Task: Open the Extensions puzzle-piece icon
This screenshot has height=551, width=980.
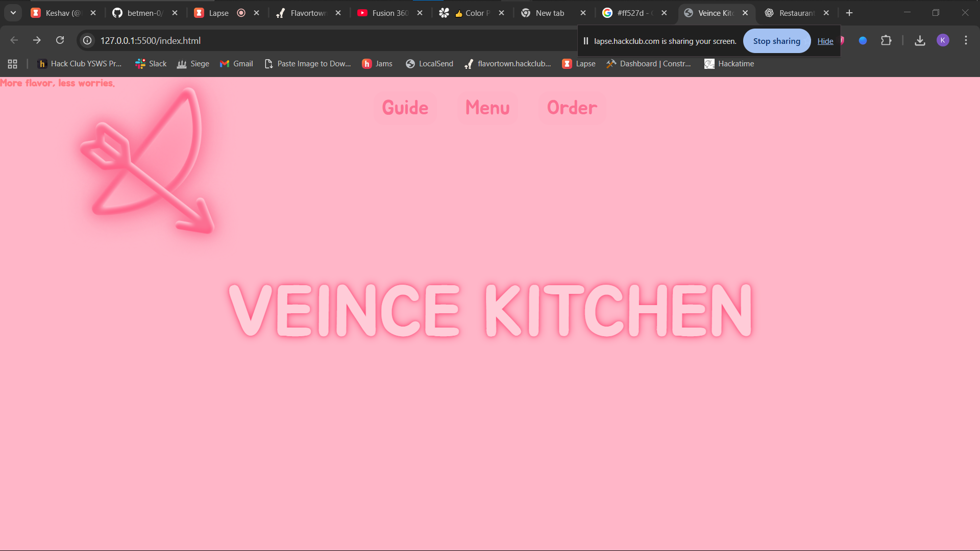Action: pos(886,40)
